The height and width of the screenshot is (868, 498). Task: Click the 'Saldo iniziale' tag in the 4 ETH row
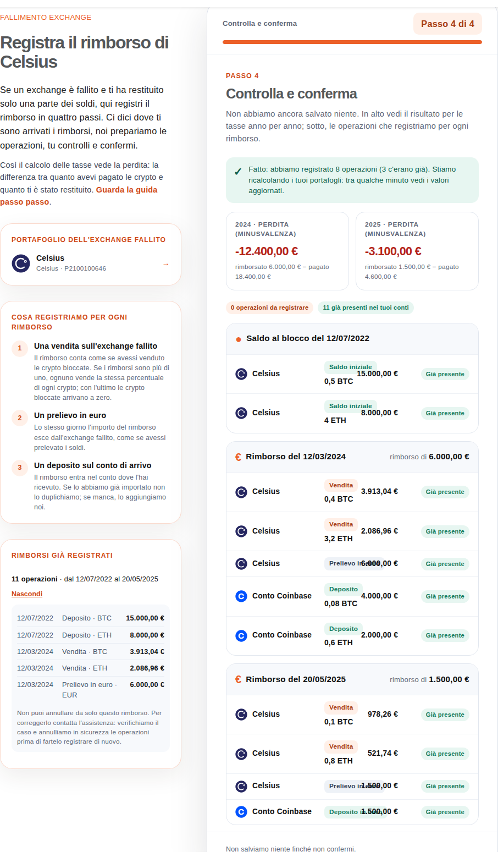pyautogui.click(x=350, y=406)
